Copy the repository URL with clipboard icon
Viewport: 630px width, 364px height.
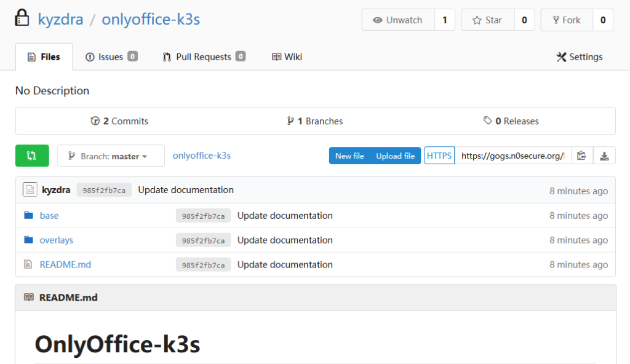click(581, 156)
